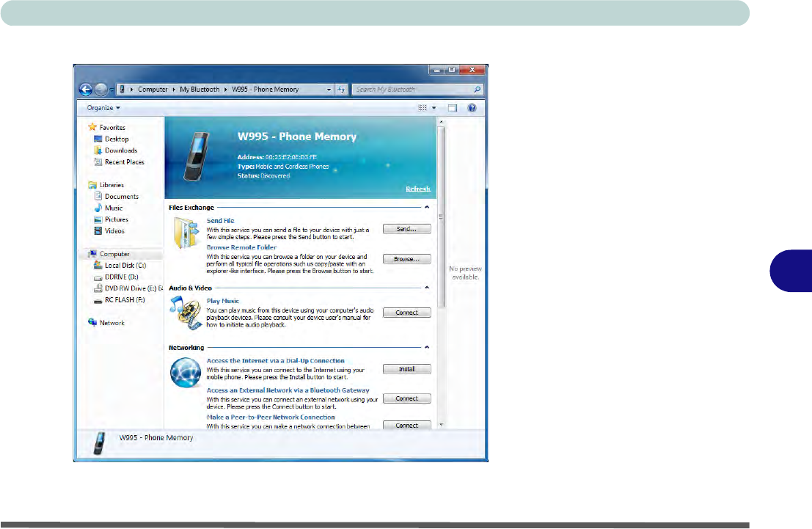Go back with the Back arrow button
This screenshot has height=529, width=812.
tap(85, 90)
